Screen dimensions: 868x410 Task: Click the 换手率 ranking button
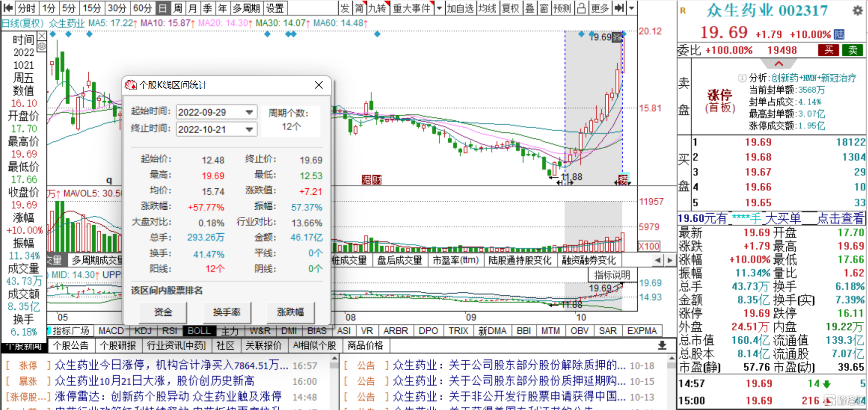pos(227,312)
